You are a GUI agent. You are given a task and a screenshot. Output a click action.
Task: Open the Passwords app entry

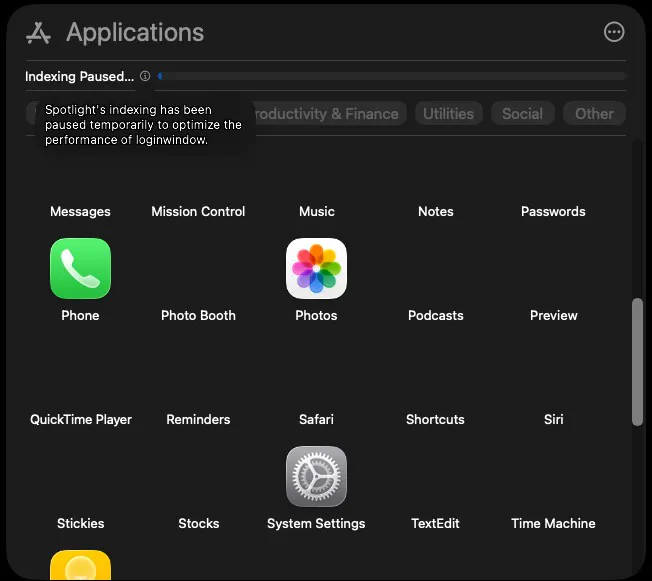coord(553,211)
